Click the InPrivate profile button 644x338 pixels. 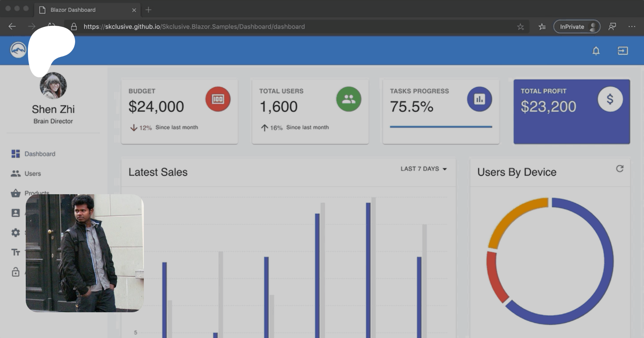(576, 26)
